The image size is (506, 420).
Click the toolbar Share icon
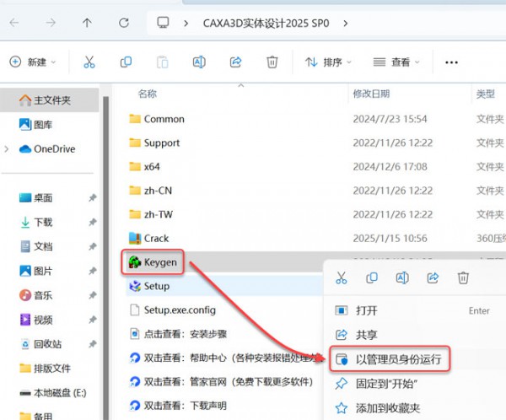(x=235, y=62)
